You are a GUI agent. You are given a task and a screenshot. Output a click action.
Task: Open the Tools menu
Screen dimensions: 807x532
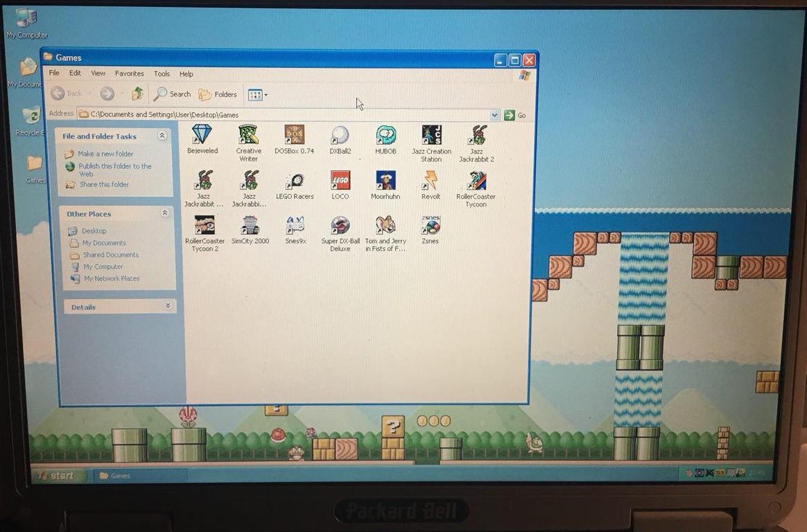click(x=162, y=74)
